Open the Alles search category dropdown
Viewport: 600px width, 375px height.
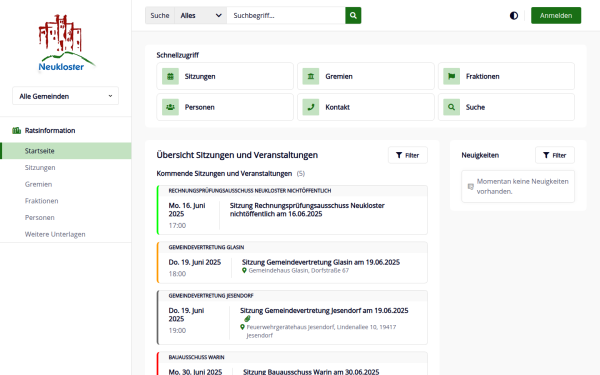201,15
